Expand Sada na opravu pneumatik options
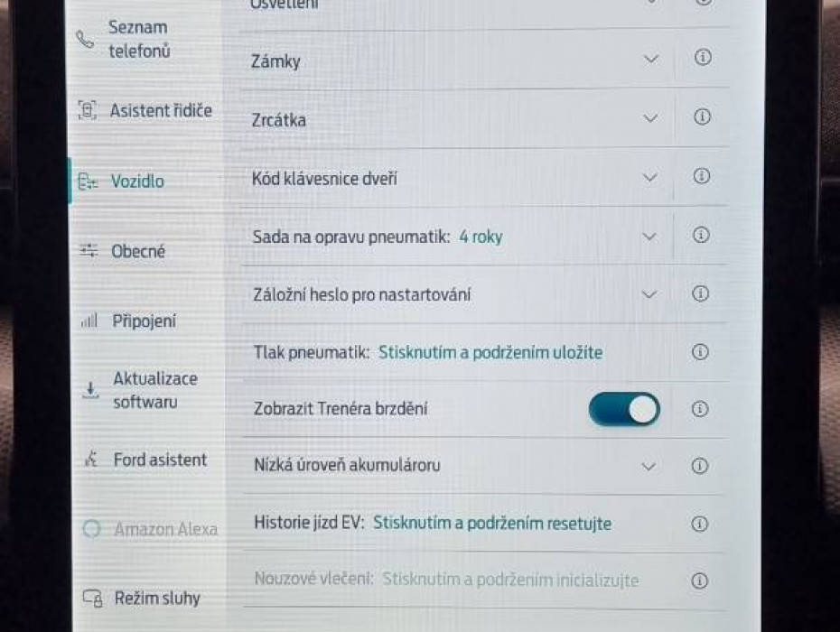This screenshot has height=632, width=840. [649, 237]
